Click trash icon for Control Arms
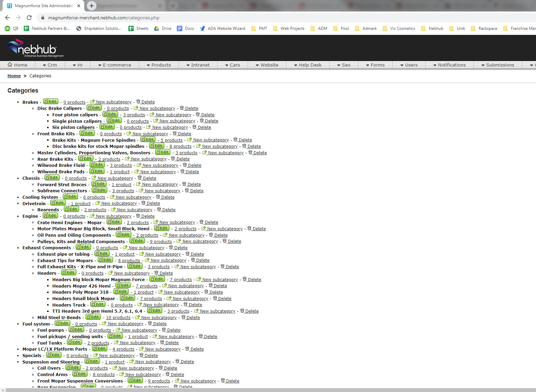Screen dimensions: 536x392 167,374
